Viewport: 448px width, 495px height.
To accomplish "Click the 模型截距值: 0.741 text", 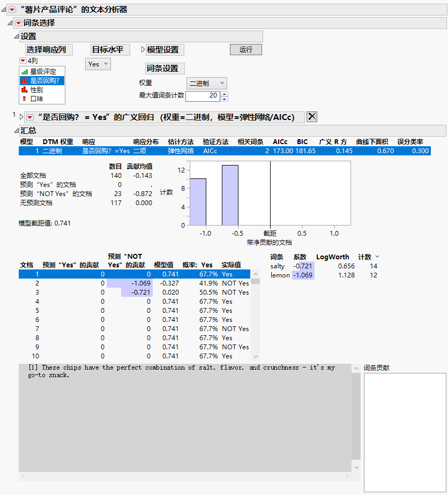I will (44, 223).
